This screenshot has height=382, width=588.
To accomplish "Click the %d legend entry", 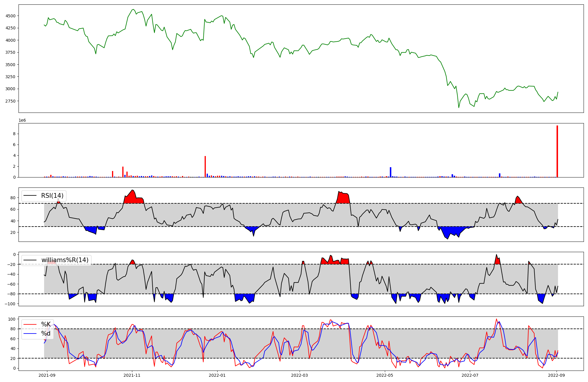I will (46, 334).
